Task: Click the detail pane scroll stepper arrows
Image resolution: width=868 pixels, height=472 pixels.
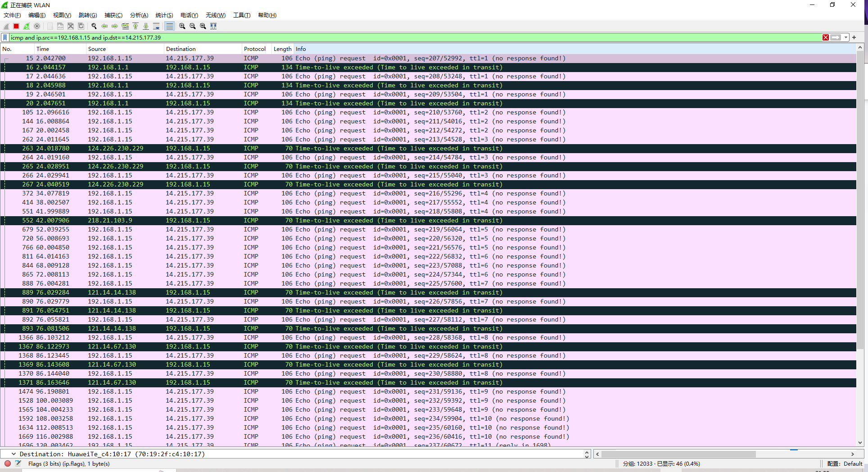Action: [x=587, y=454]
